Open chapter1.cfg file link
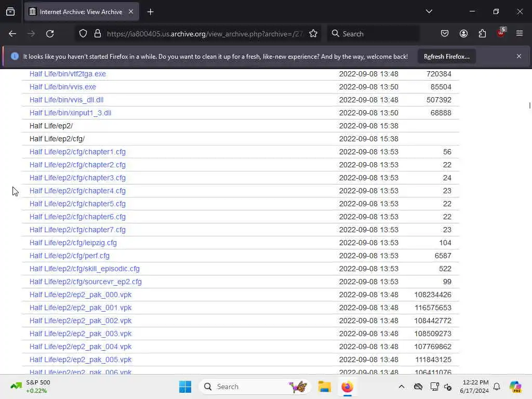 pyautogui.click(x=77, y=152)
